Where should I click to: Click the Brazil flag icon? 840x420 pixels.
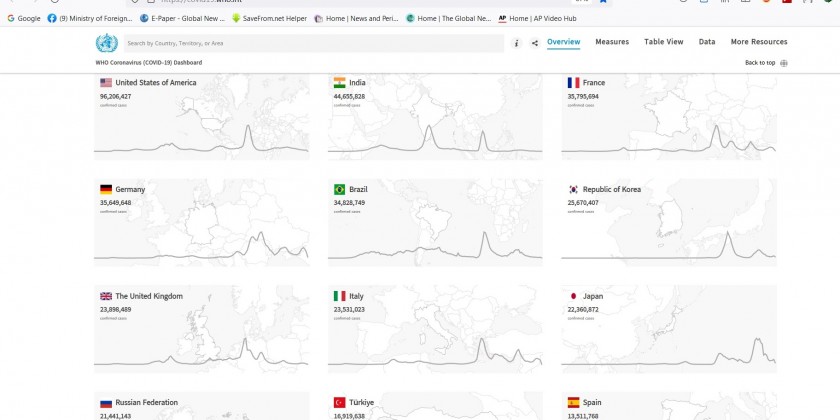(339, 189)
